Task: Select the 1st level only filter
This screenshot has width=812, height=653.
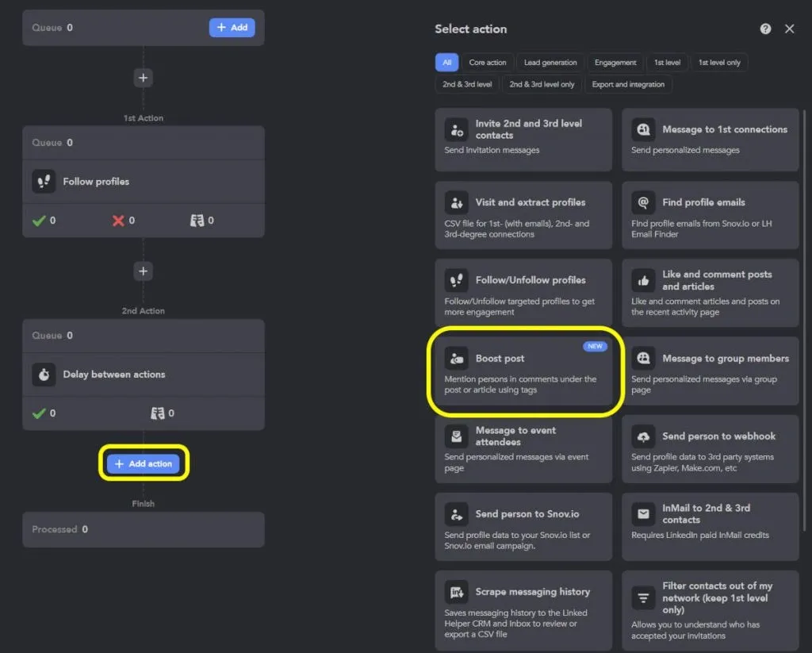Action: (x=719, y=62)
